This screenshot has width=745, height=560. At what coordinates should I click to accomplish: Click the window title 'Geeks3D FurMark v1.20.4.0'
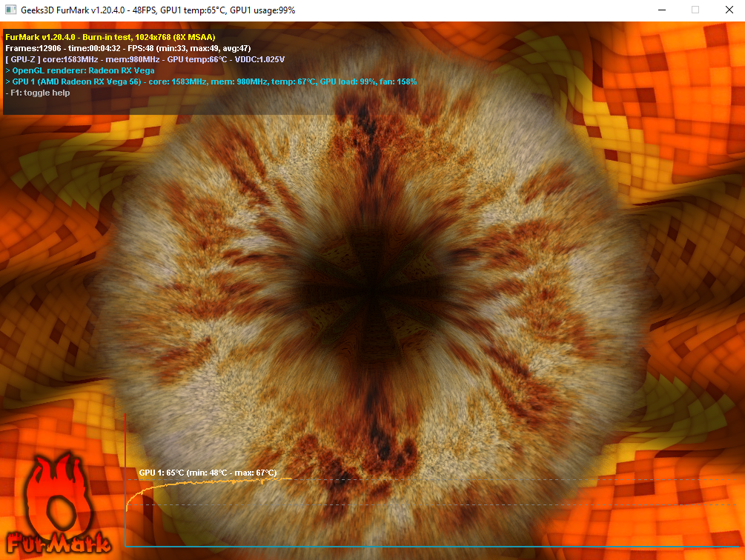(75, 10)
